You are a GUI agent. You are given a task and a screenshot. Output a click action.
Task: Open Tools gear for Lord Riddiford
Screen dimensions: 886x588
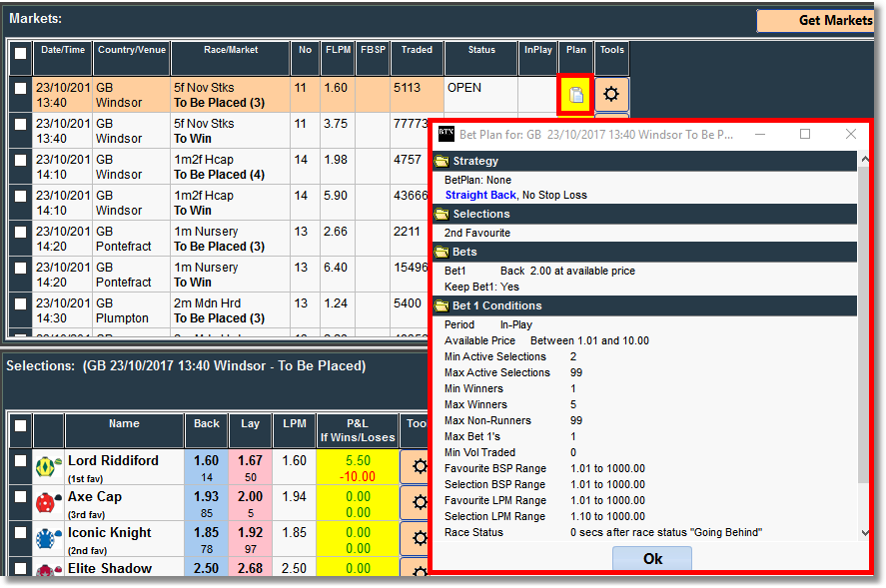[x=415, y=468]
